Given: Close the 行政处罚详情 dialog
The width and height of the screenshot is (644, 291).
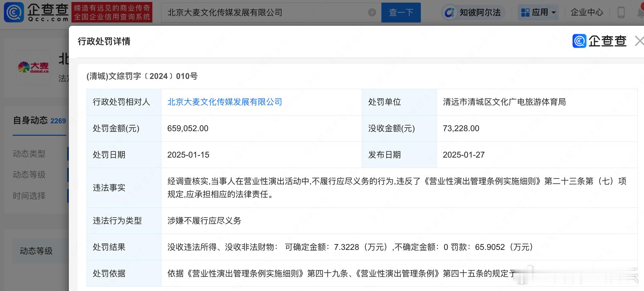Looking at the screenshot, I should (639, 41).
